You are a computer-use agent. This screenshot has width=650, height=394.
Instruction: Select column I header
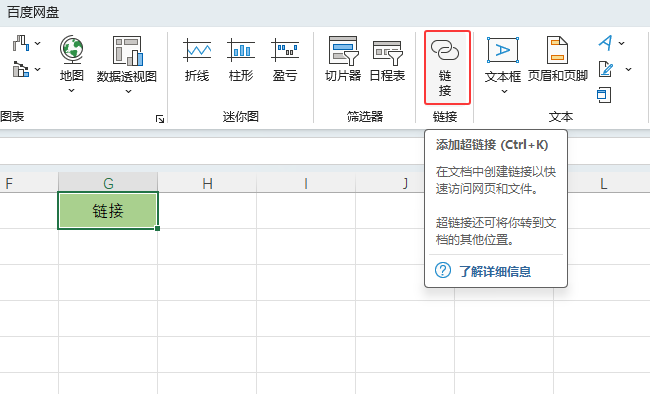306,183
